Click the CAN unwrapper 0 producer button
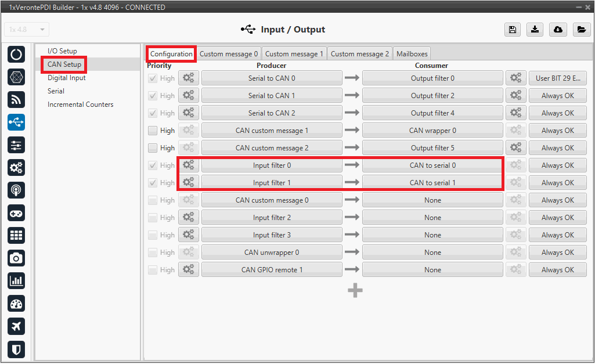The image size is (595, 364). [x=272, y=253]
